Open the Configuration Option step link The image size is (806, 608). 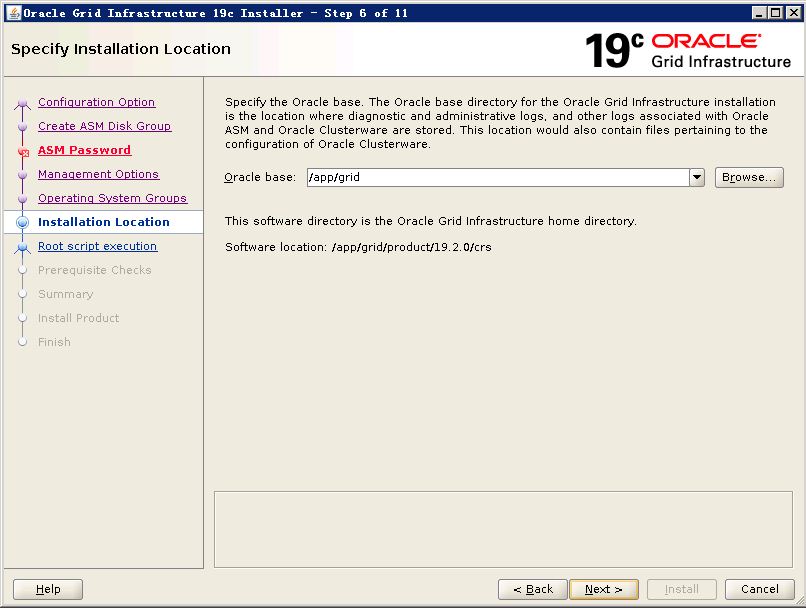(96, 102)
